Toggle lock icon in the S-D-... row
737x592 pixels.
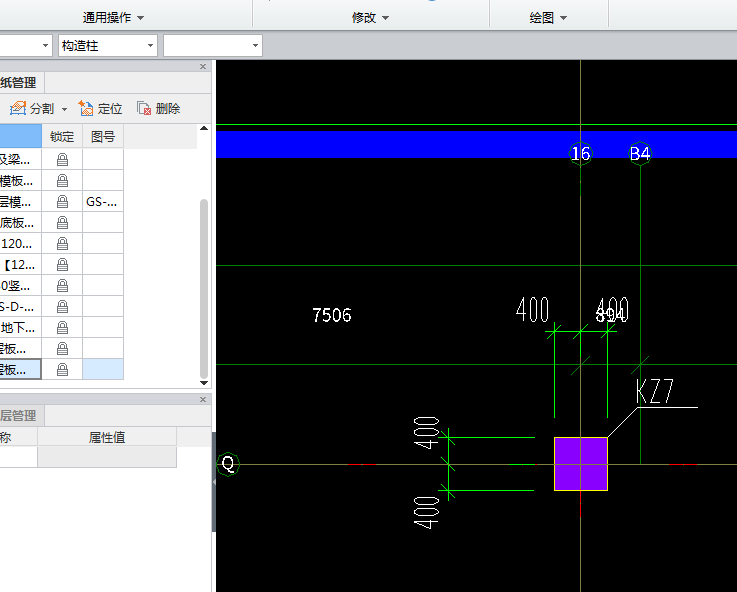[62, 306]
